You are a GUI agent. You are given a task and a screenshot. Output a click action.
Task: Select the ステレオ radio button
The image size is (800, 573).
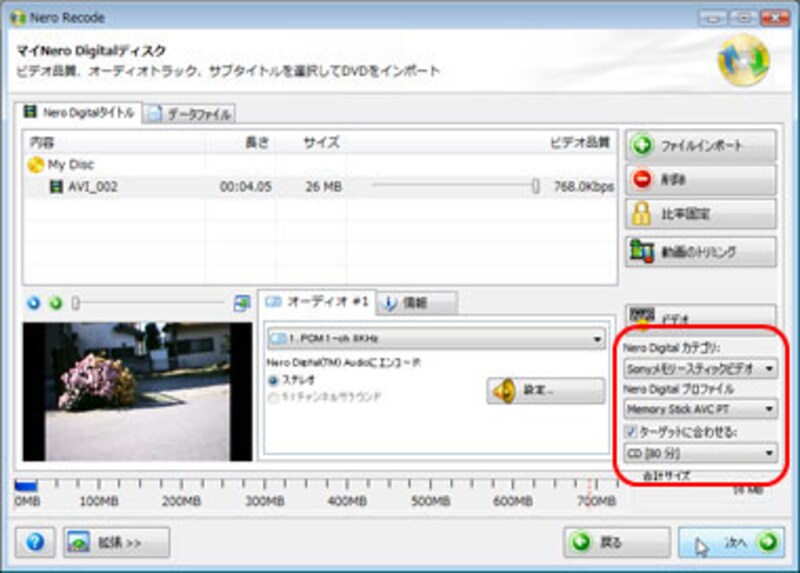tap(273, 381)
